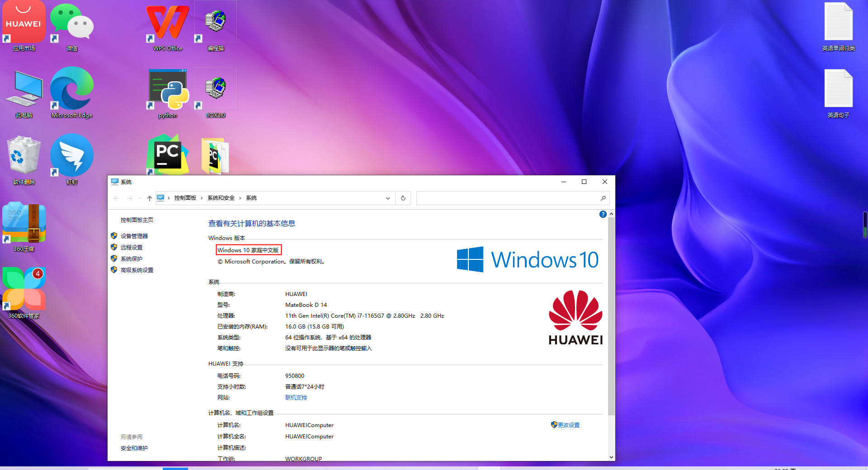Screen dimensions: 868x470
Task: Minimize the 系统 window
Action: [x=564, y=182]
